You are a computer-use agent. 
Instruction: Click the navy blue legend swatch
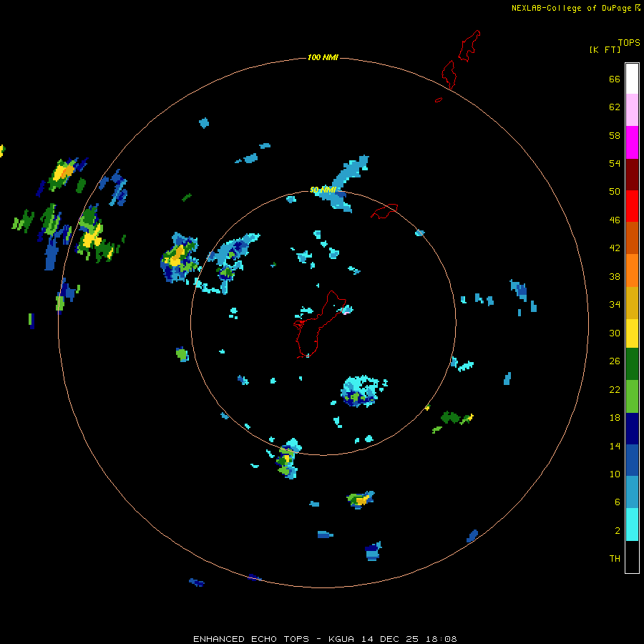(632, 429)
